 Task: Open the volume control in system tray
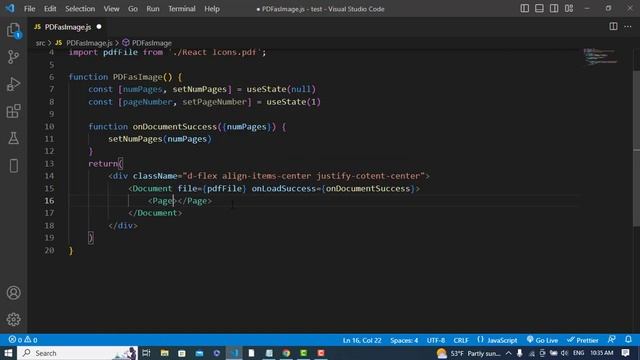point(564,353)
